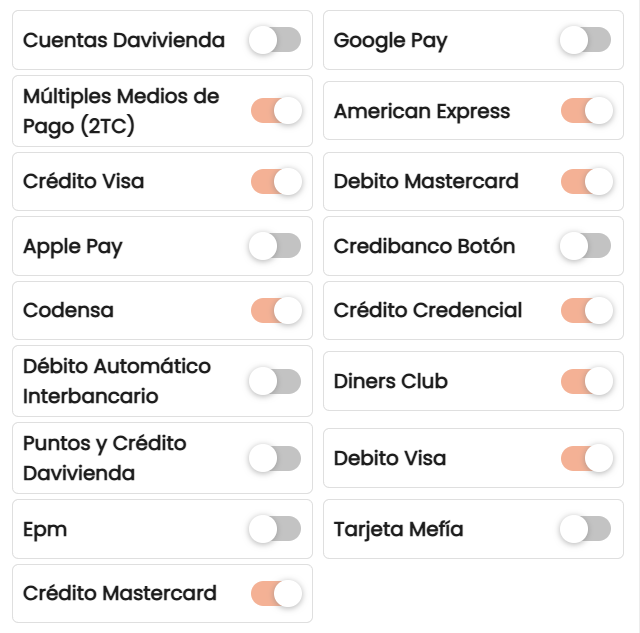Disable the Debito Visa switch
Viewport: 640px width, 633px height.
(x=587, y=458)
